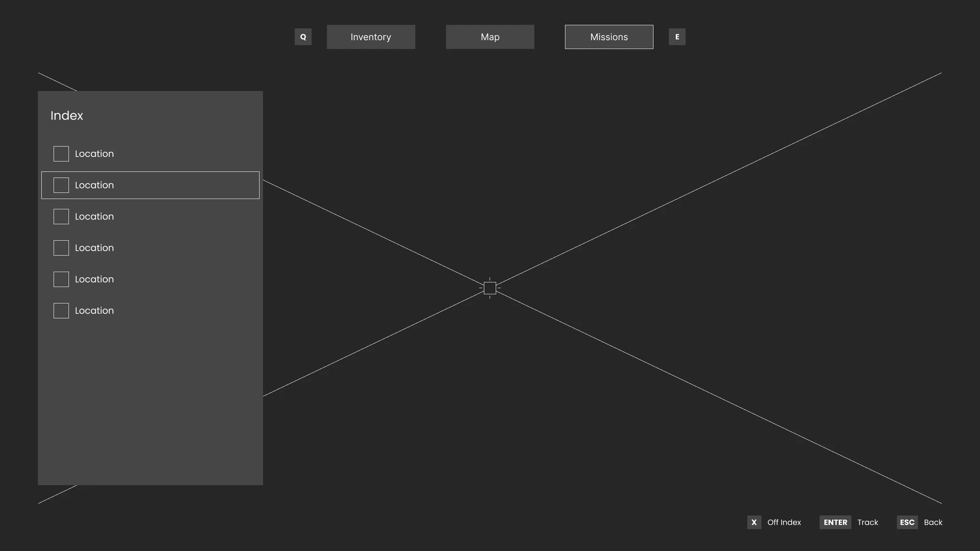The width and height of the screenshot is (980, 551).
Task: Click the Index panel heading
Action: pos(67,116)
